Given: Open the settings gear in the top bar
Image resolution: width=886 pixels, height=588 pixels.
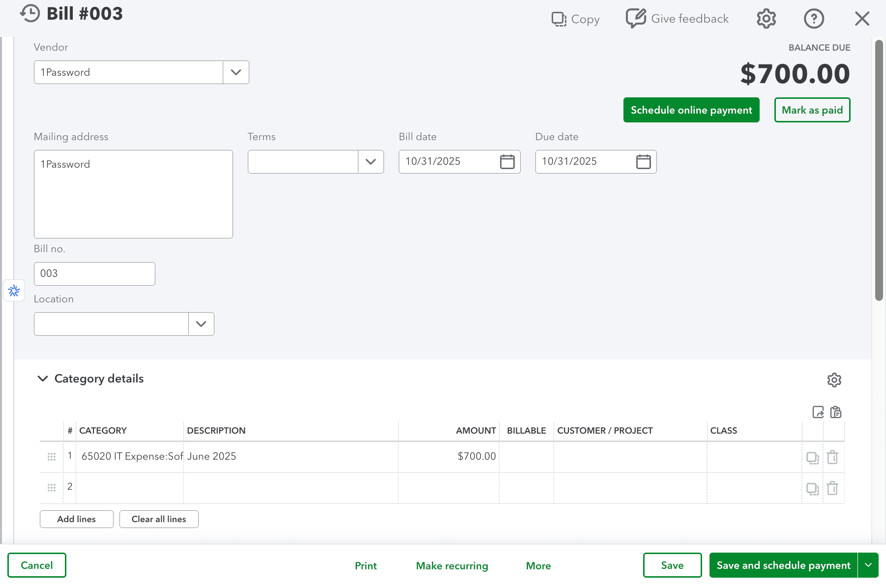Looking at the screenshot, I should click(766, 18).
